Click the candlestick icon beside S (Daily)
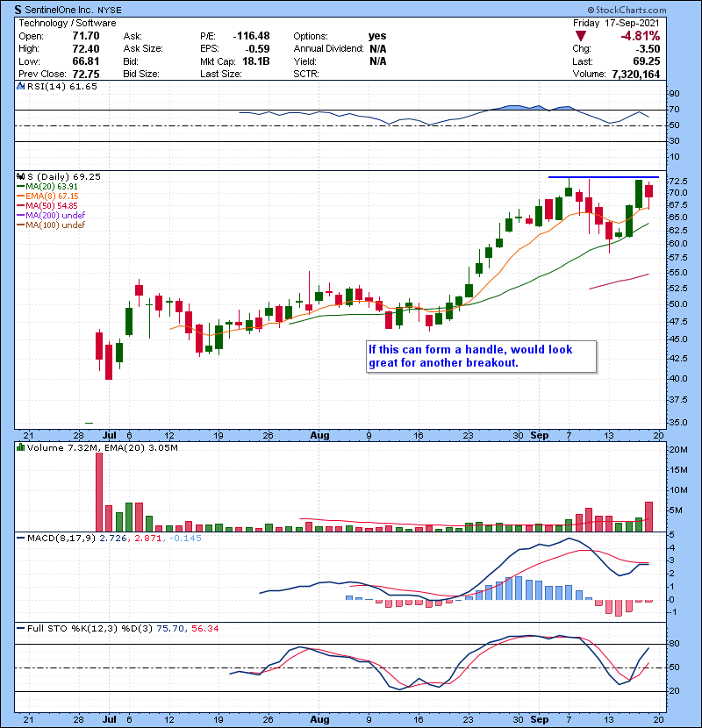 [x=21, y=176]
